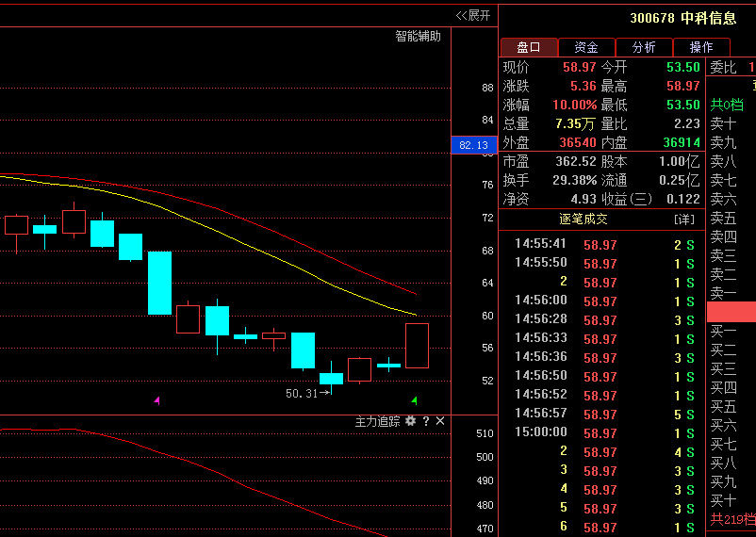Click the green arrow marker under last candle
756x537 pixels.
click(x=414, y=400)
